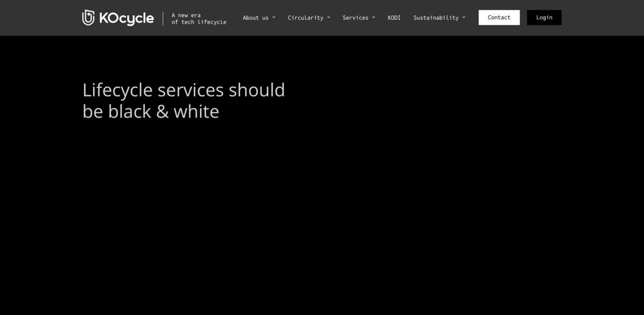This screenshot has height=315, width=644.
Task: Click the tagline 'A new era of tech lifecycle'
Action: (199, 18)
